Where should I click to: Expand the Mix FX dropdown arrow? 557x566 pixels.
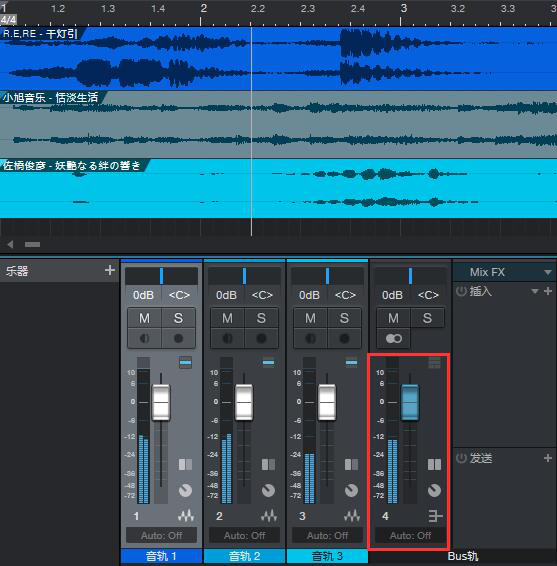point(548,272)
